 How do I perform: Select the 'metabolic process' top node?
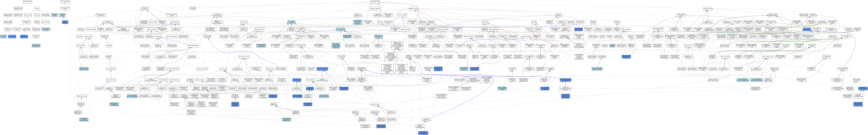(x=708, y=8)
